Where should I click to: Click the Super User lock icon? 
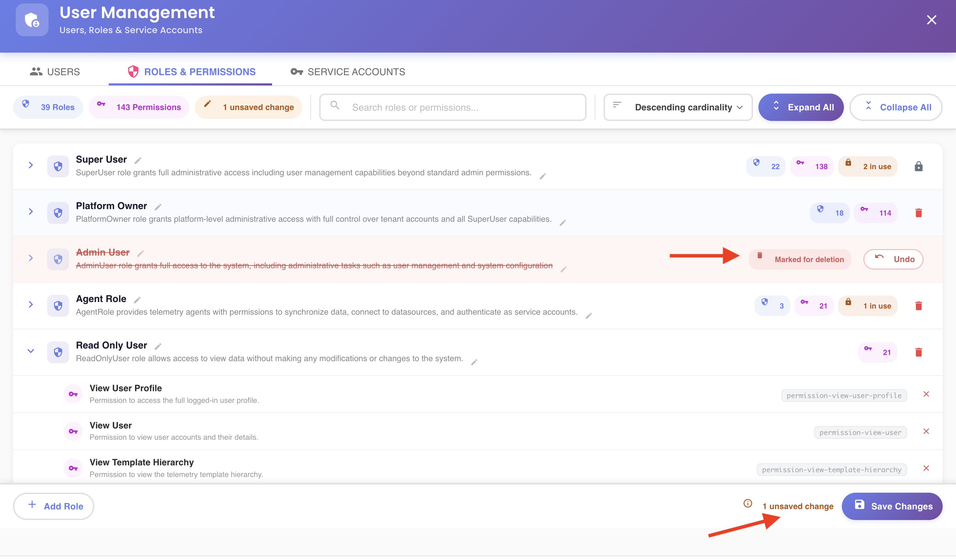pyautogui.click(x=918, y=166)
